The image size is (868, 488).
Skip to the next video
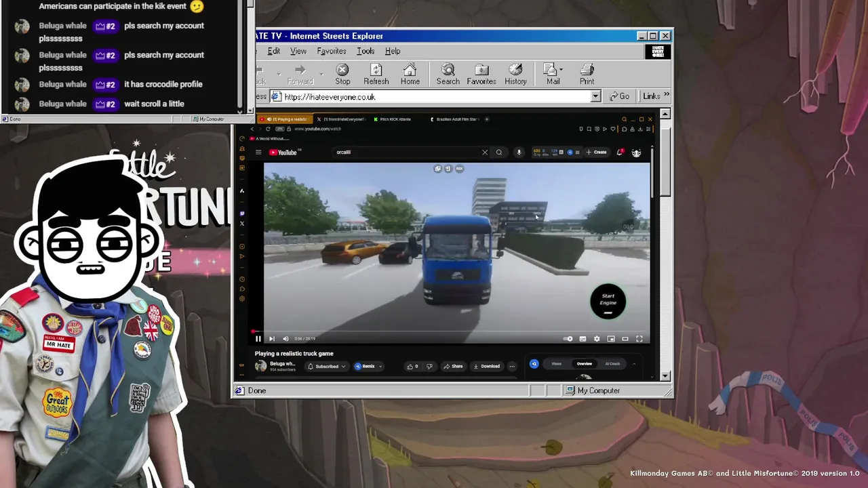click(272, 339)
